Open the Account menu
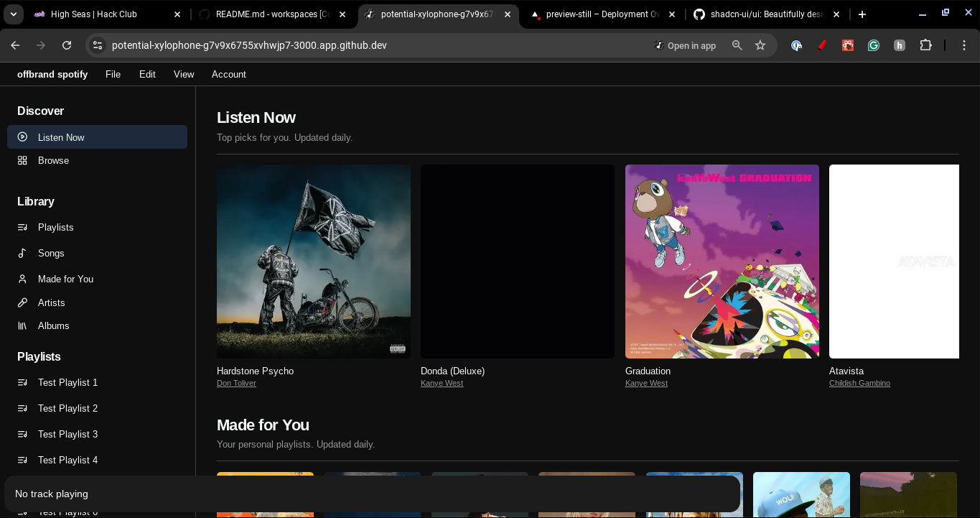This screenshot has height=518, width=980. pos(228,74)
